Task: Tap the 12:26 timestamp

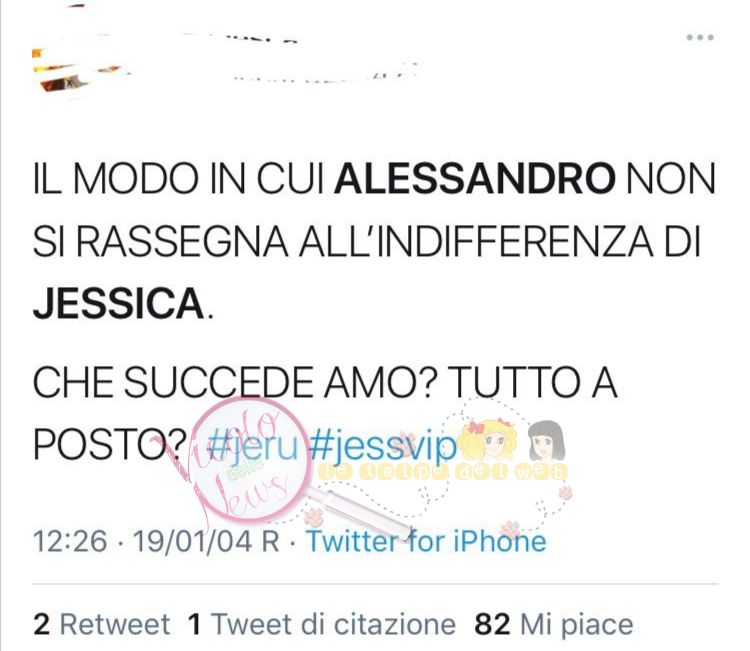Action: click(70, 541)
